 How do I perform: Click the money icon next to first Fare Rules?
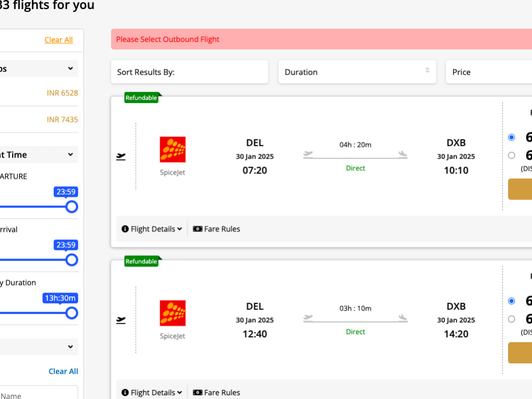197,229
